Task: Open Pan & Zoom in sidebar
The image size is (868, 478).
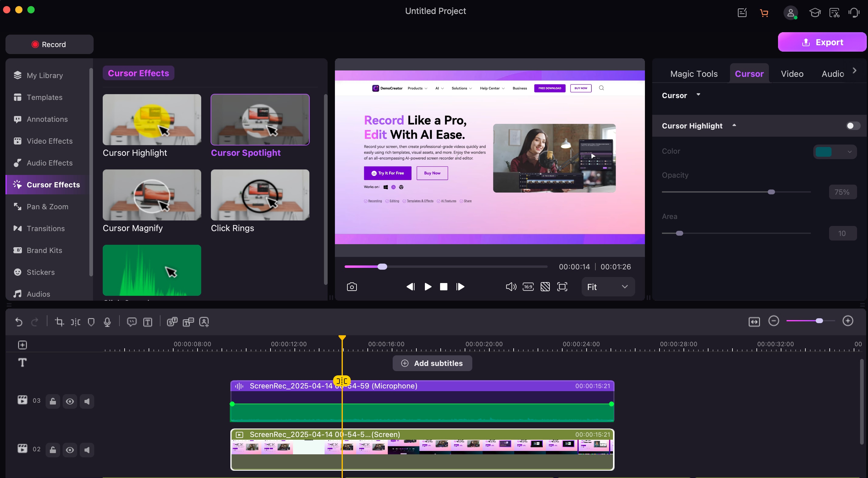Action: [x=47, y=207]
